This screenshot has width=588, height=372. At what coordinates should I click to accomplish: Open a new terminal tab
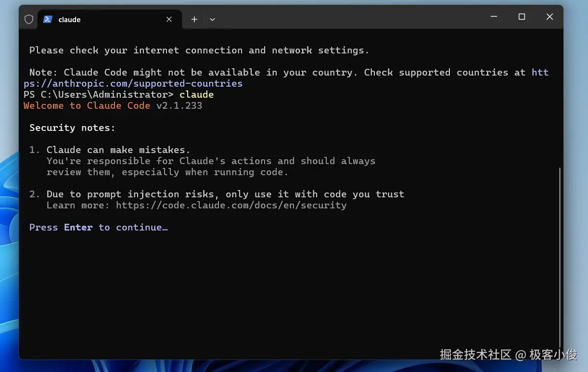194,19
